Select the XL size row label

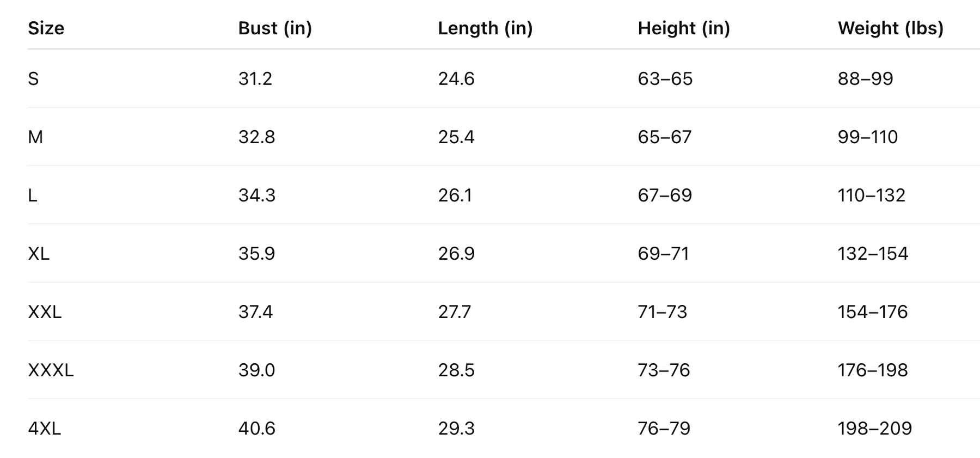[x=39, y=254]
